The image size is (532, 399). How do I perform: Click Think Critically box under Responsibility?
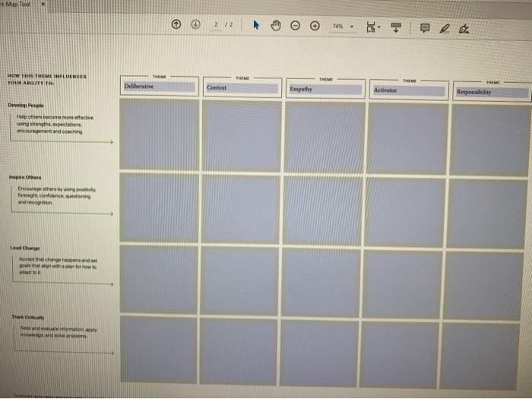(480, 356)
